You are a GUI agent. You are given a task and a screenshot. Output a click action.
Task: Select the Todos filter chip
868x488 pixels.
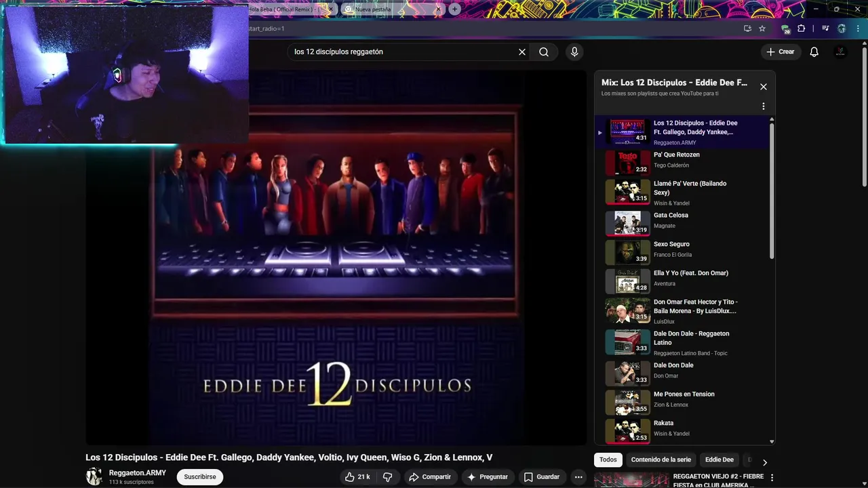[x=608, y=460]
